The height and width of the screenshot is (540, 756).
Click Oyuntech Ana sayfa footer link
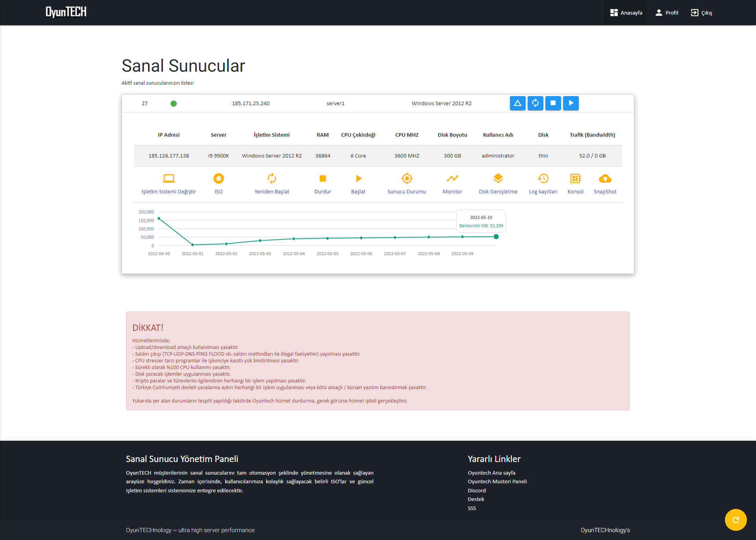coord(491,473)
